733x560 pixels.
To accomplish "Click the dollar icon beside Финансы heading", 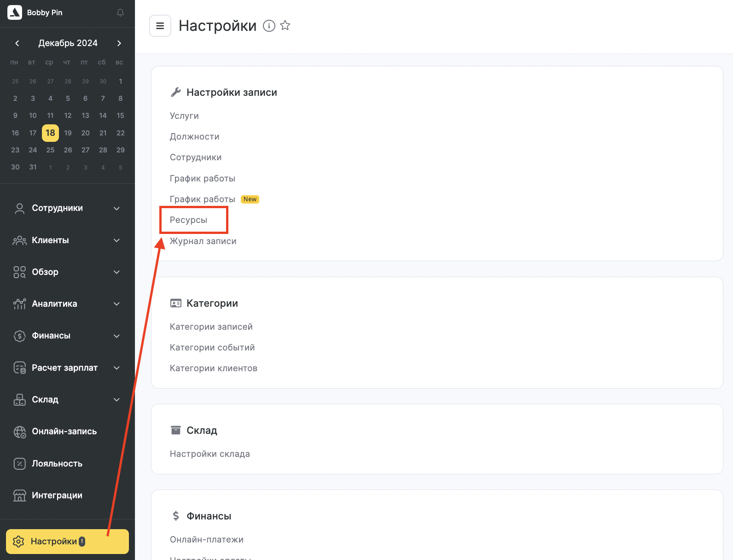I will tap(176, 516).
